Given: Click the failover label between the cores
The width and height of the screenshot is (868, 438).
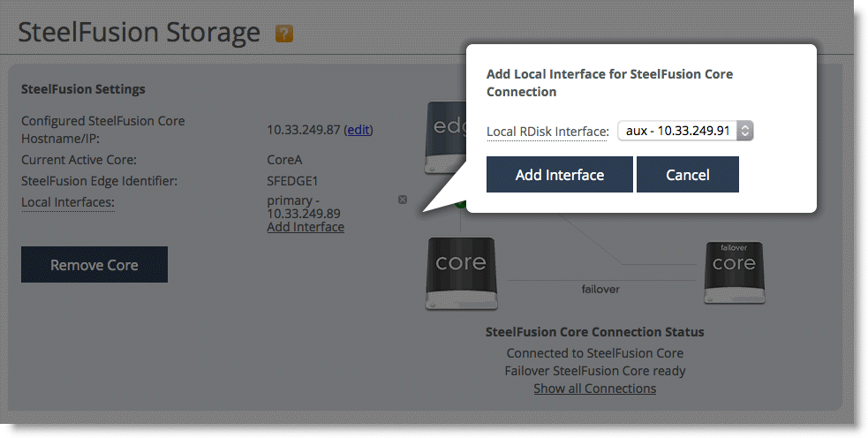Looking at the screenshot, I should click(600, 289).
